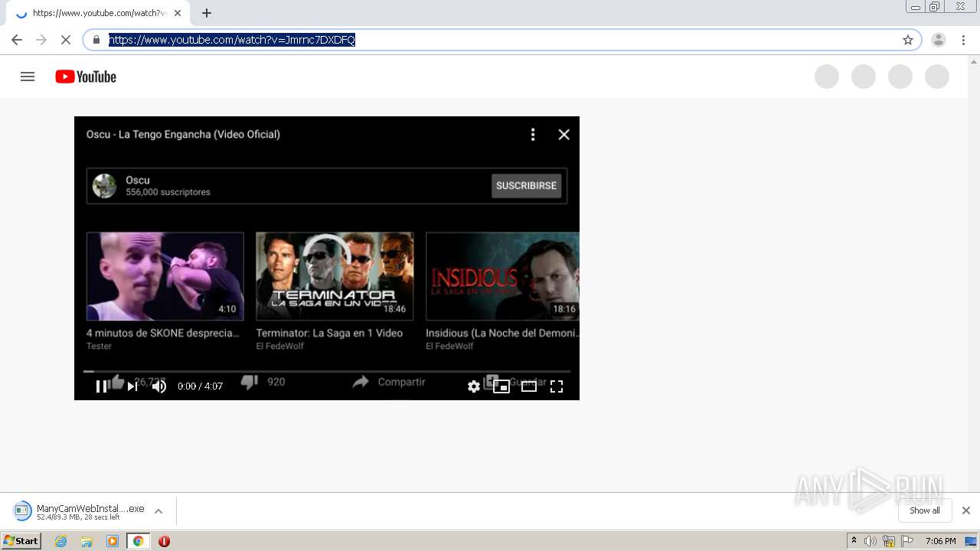Bookmark this page with the star
The image size is (980, 551).
click(908, 40)
